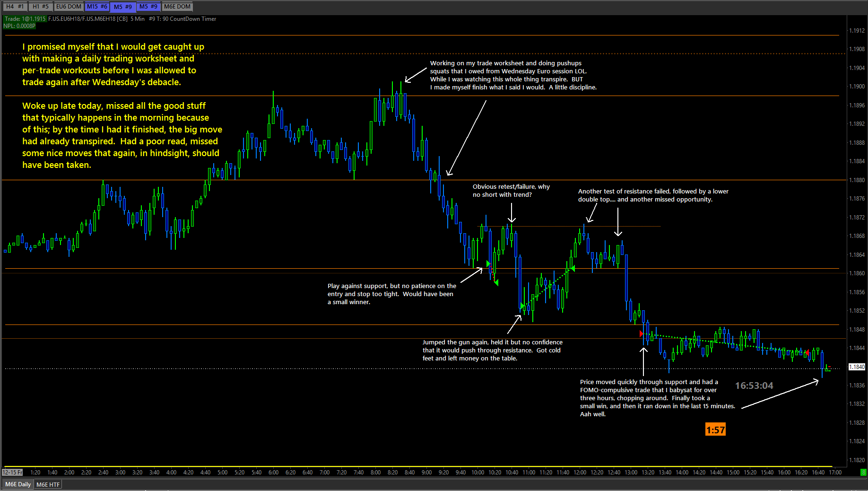Select the 'Working on my trade worksheet' annotation
Screen dimensions: 868x491
[513, 75]
